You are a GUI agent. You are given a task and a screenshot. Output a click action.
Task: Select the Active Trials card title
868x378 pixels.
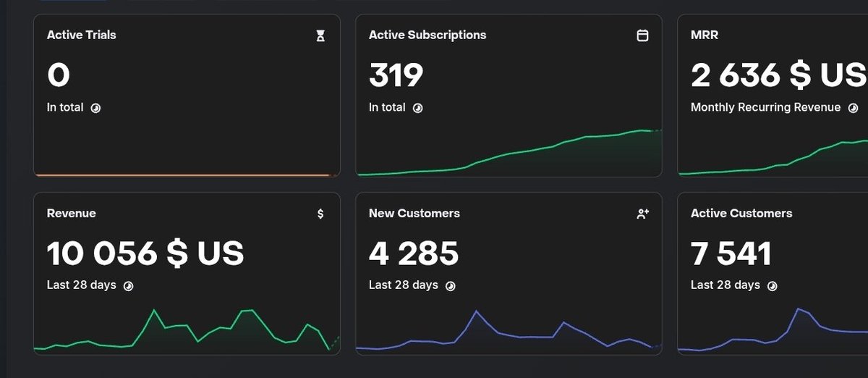coord(82,35)
